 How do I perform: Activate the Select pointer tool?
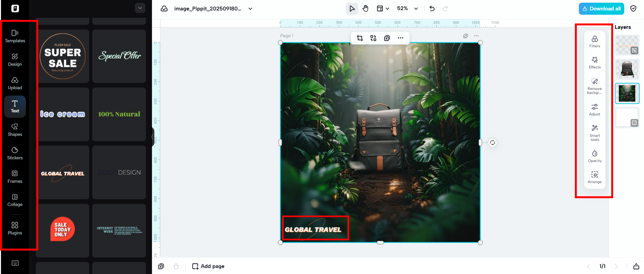[x=352, y=9]
